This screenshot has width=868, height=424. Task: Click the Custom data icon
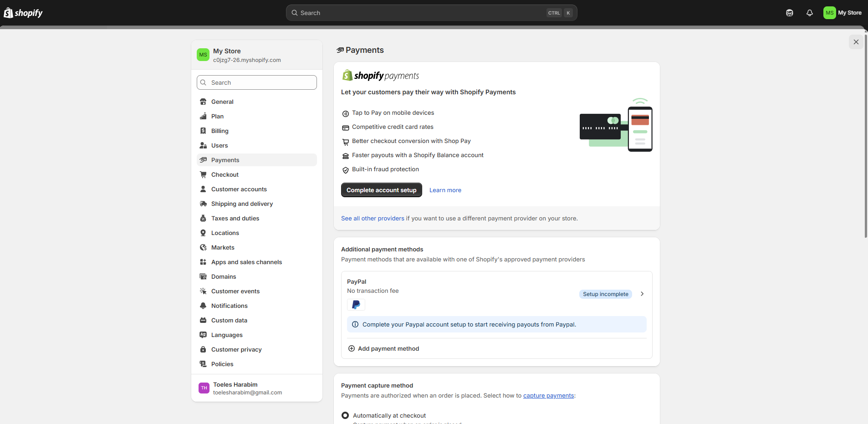click(x=203, y=320)
